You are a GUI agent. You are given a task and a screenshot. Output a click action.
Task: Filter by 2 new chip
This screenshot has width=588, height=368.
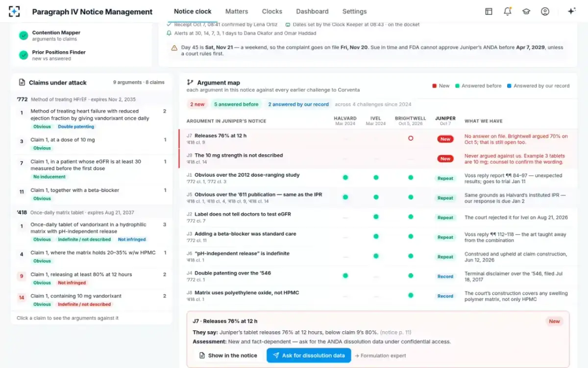point(197,104)
